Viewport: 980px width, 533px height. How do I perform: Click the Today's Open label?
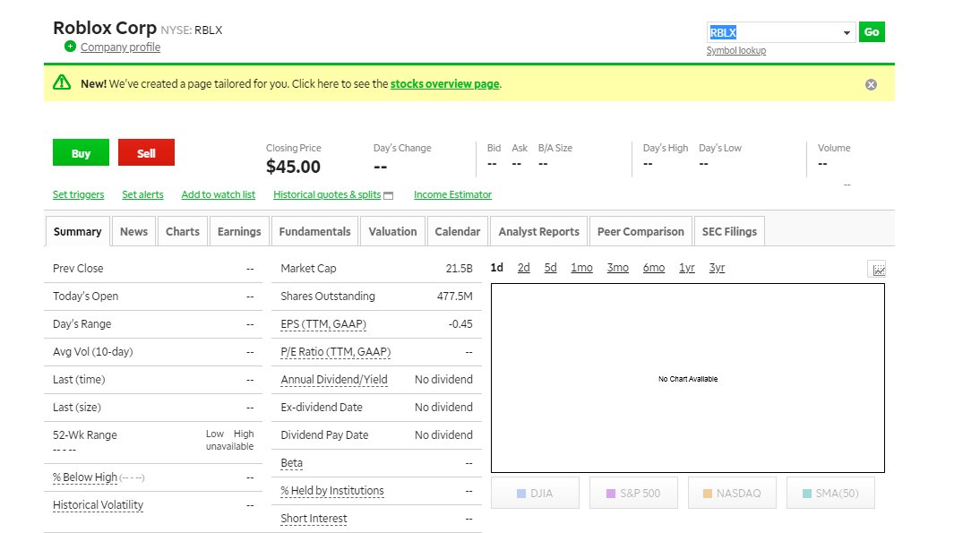pos(85,297)
